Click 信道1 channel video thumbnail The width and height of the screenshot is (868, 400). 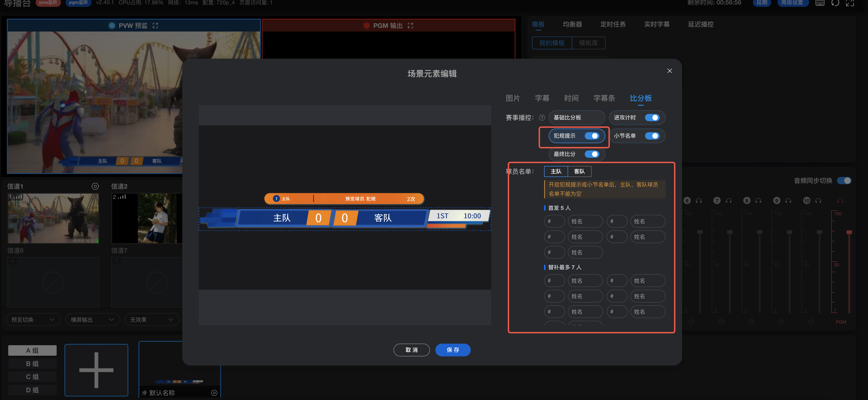[53, 218]
